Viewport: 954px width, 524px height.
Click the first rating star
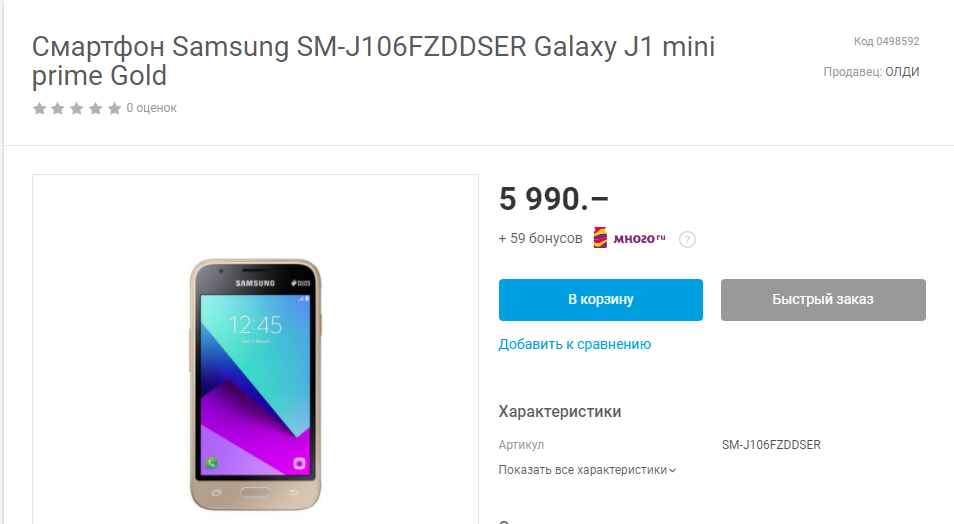tap(40, 108)
